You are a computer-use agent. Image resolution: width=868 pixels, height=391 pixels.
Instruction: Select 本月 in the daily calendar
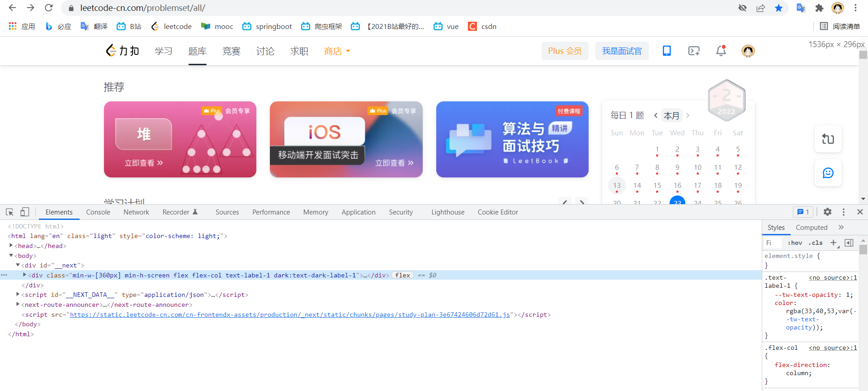click(671, 116)
